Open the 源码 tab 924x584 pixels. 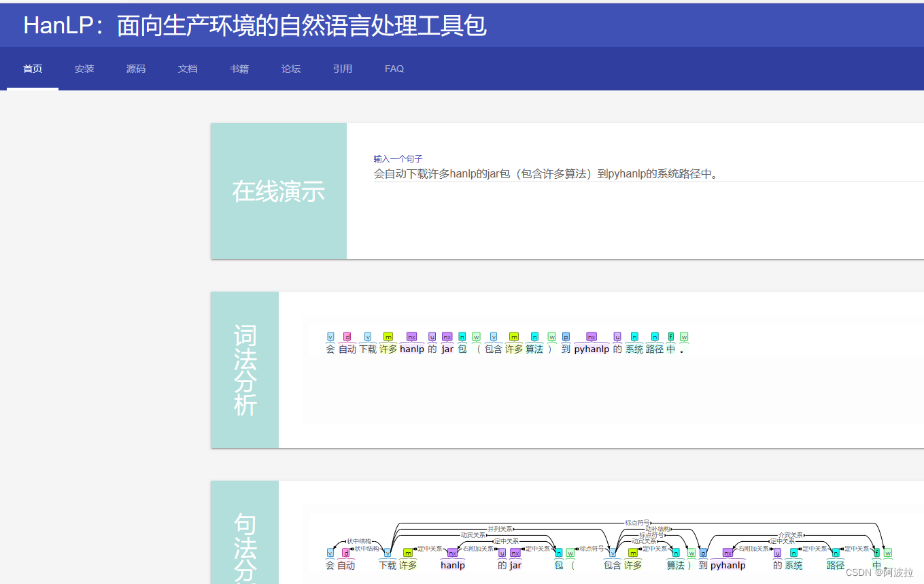tap(136, 69)
